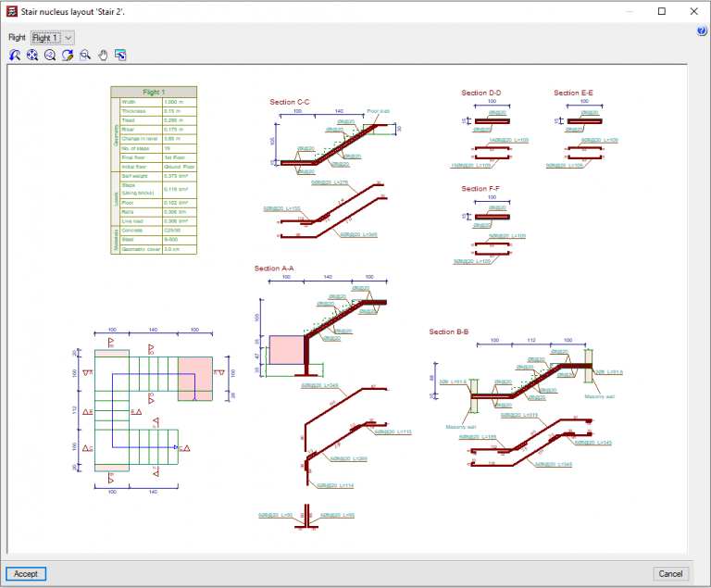This screenshot has width=711, height=588.
Task: Click the 'Live load' row label
Action: pos(132,221)
